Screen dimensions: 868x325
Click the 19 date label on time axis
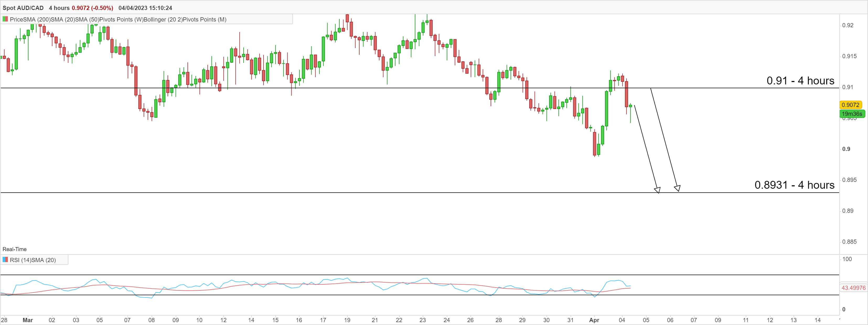[347, 320]
